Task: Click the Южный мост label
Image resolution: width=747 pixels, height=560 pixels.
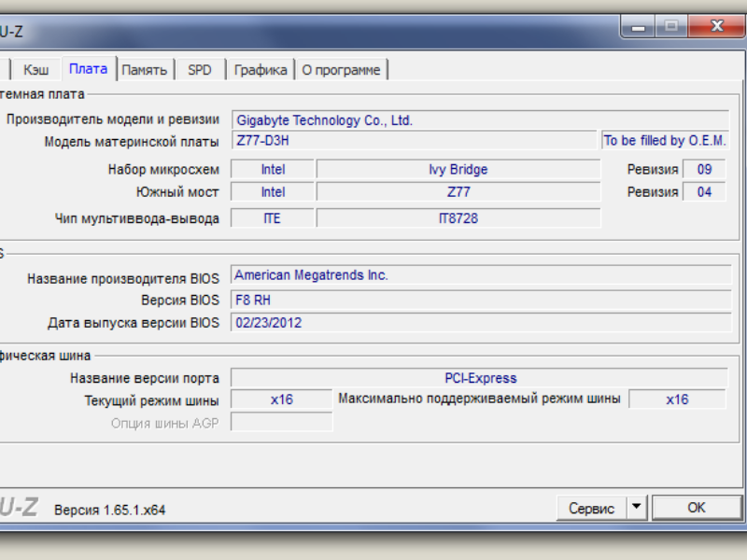Action: (177, 192)
